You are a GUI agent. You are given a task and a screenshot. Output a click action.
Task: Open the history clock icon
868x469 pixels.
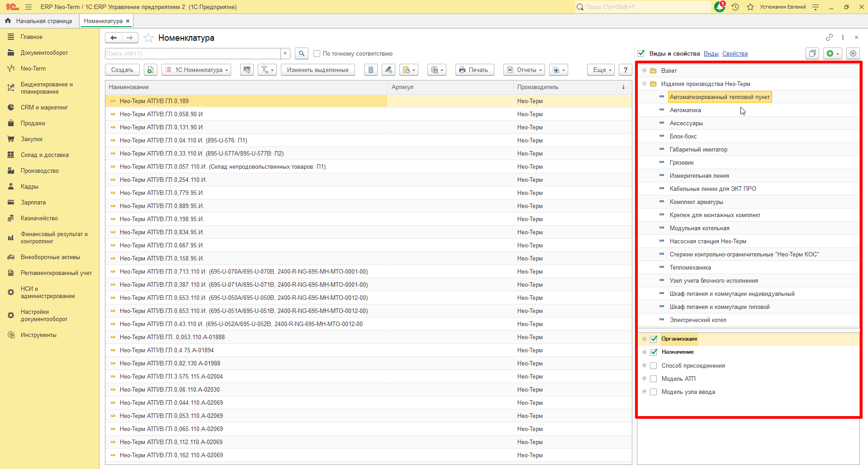click(x=735, y=7)
